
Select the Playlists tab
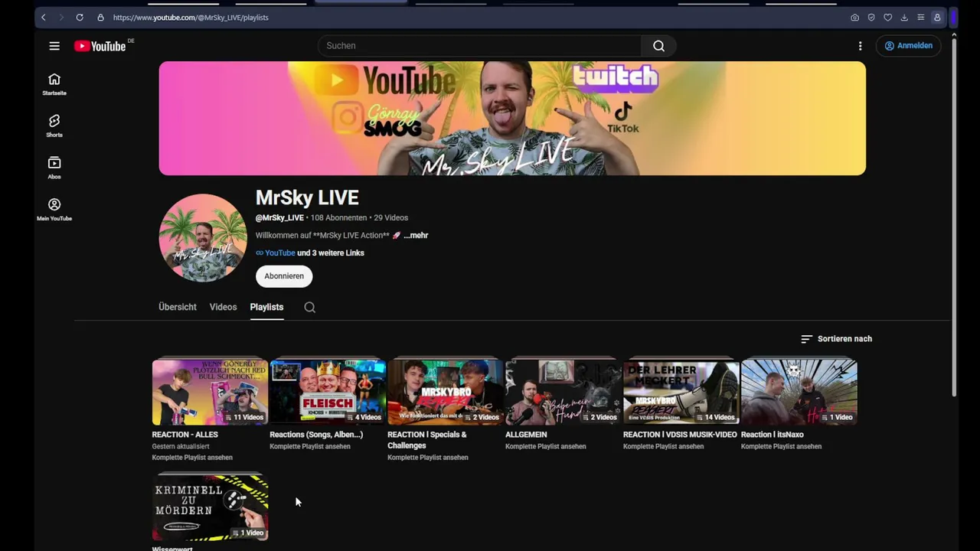tap(266, 307)
